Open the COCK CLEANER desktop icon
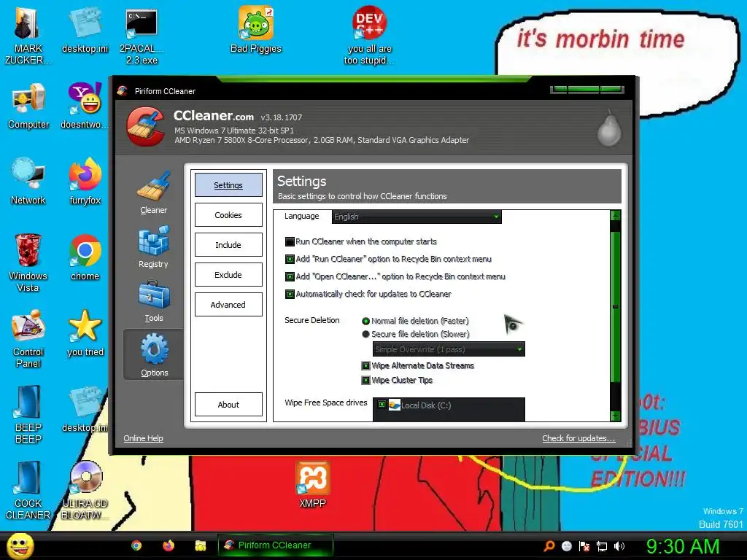 [x=28, y=491]
